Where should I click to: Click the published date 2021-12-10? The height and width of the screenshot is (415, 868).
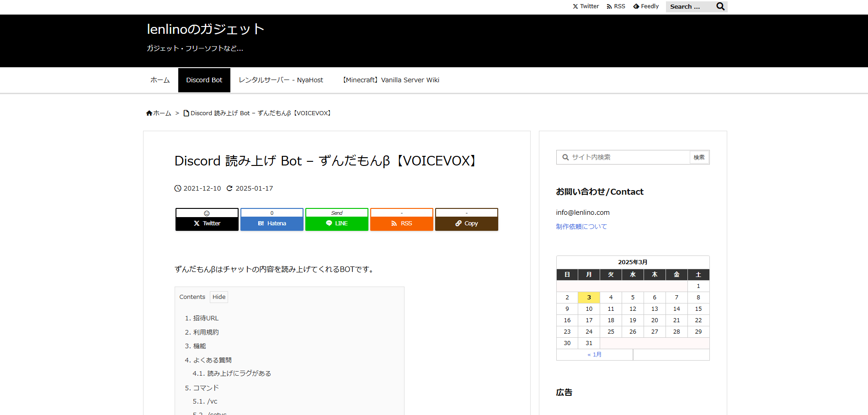tap(202, 188)
